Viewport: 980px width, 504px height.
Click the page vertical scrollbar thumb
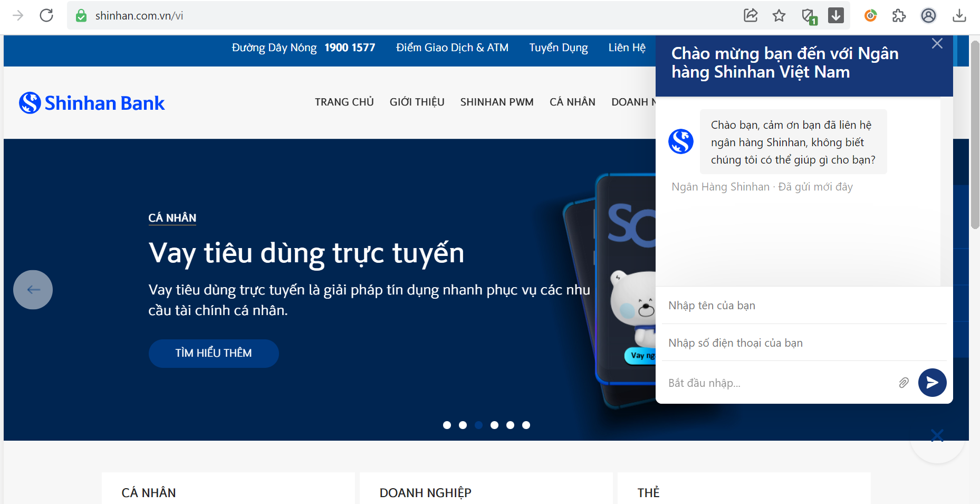tap(975, 135)
